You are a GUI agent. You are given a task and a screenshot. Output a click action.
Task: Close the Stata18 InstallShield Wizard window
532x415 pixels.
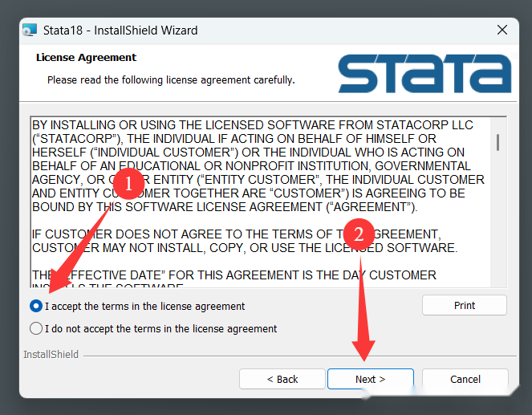502,30
